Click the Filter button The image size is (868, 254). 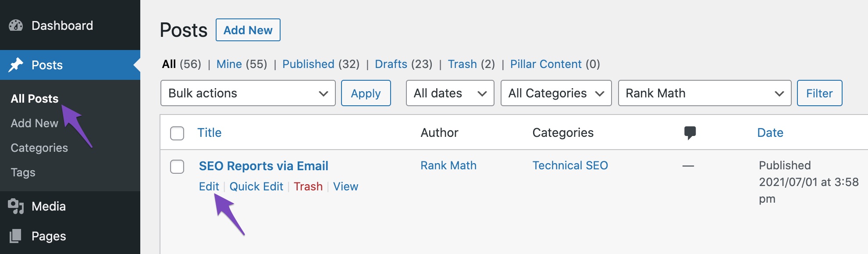point(819,93)
